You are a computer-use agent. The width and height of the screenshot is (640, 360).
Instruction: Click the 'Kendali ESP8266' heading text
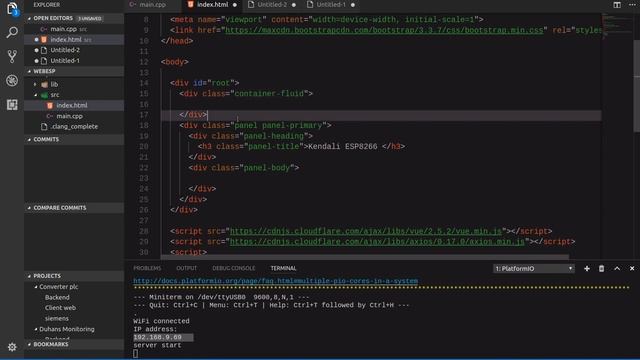[x=343, y=147]
